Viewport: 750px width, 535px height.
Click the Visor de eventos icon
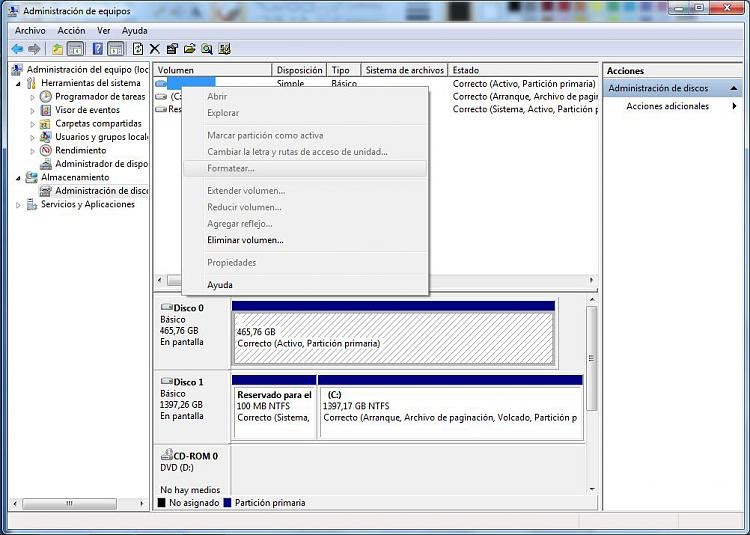[45, 110]
